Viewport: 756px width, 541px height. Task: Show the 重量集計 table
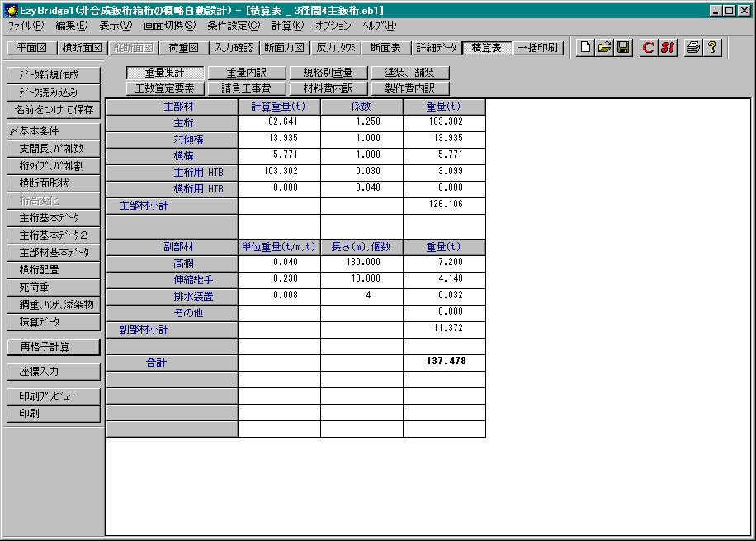165,73
